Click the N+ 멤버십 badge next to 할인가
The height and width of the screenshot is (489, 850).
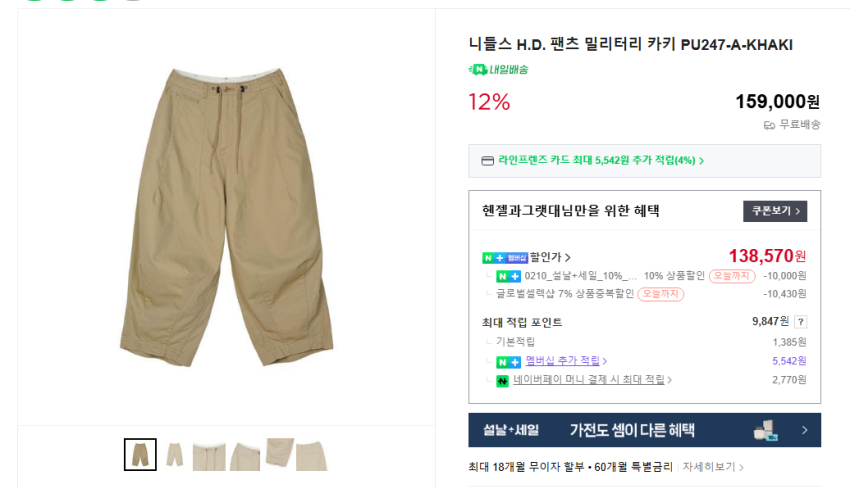[x=505, y=258]
